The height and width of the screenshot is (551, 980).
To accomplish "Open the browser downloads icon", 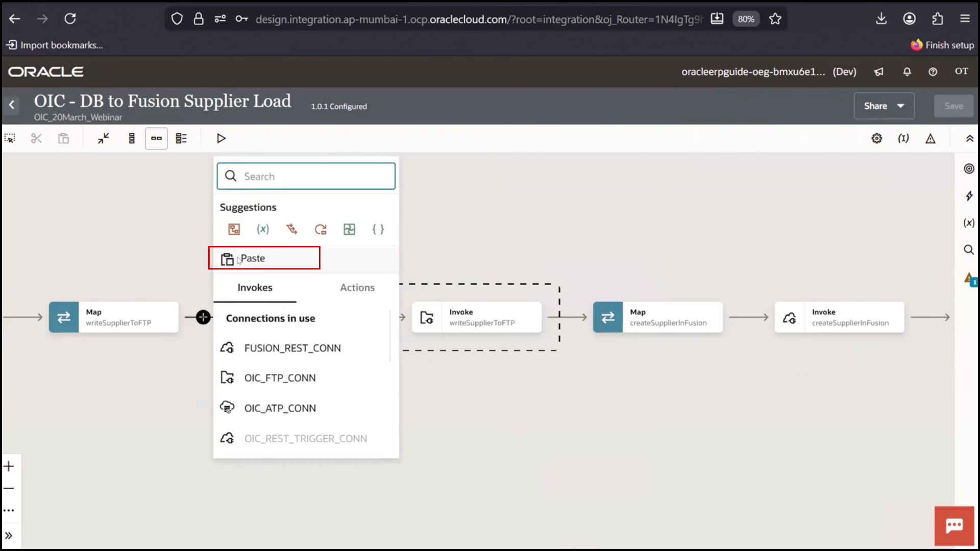I will click(x=881, y=19).
